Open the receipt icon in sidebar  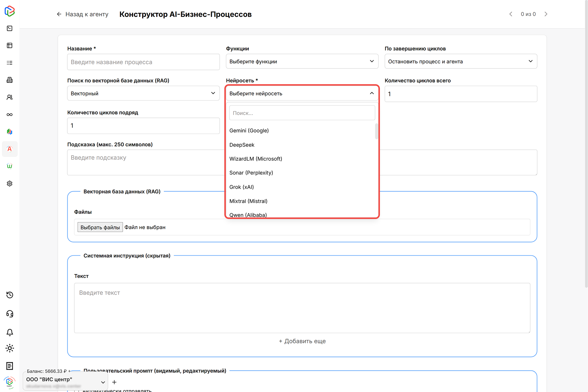(10, 366)
